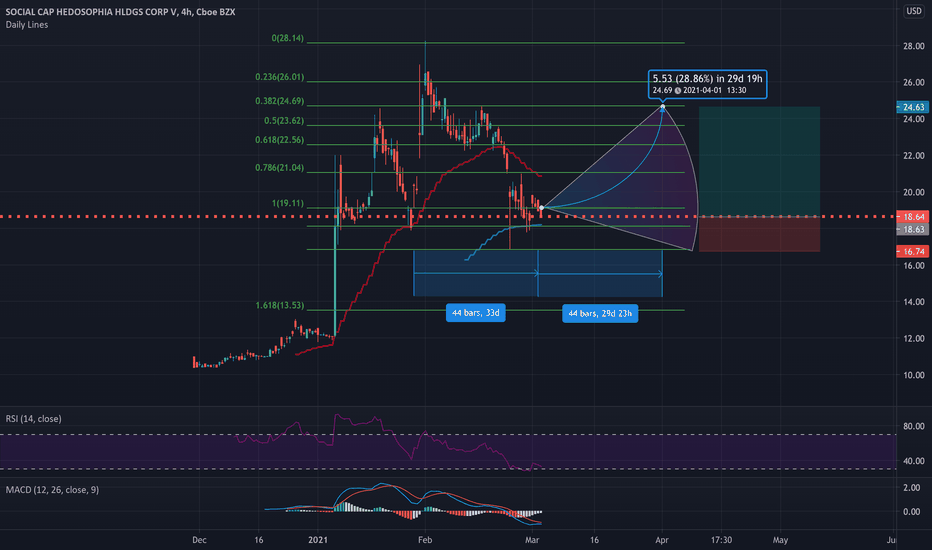
Task: Click the 17:30 label on the time axis
Action: point(721,540)
